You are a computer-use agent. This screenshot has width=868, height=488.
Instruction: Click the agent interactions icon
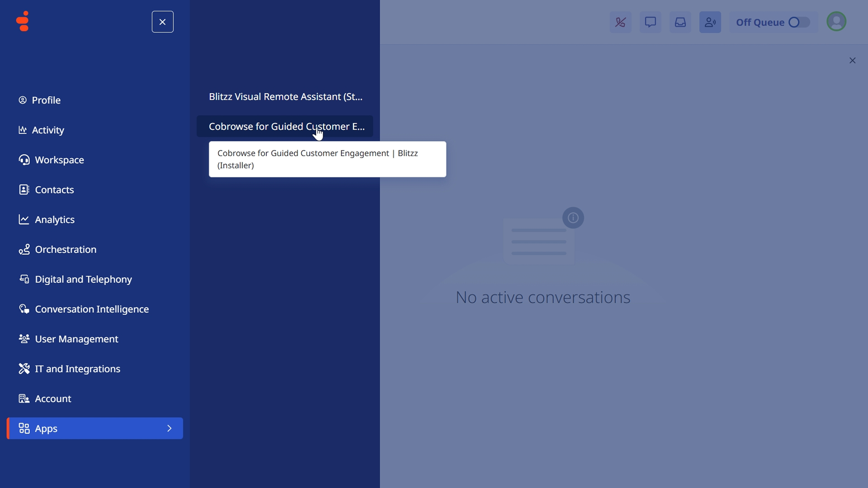coord(710,22)
